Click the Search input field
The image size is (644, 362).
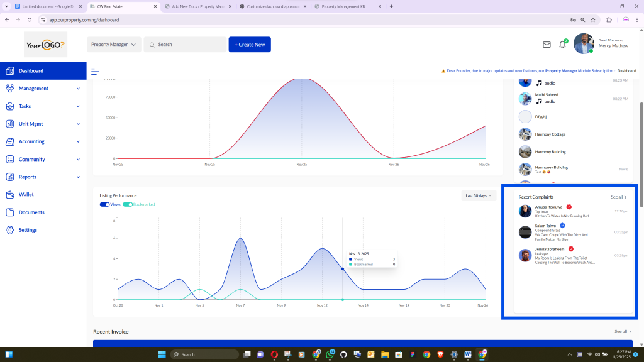189,45
